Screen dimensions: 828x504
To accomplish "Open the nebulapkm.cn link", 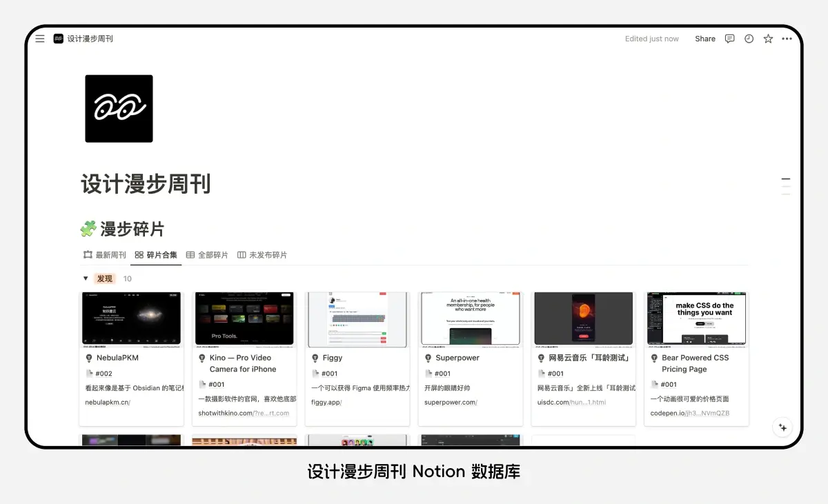I will click(x=107, y=402).
